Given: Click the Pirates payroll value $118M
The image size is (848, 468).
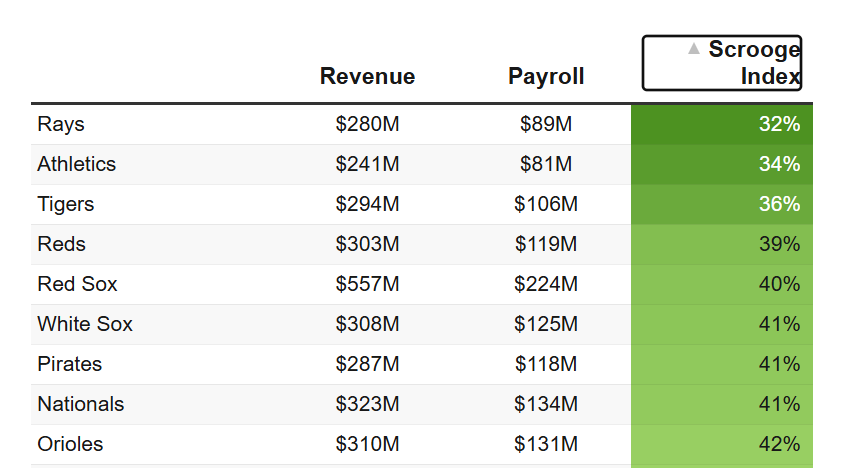Looking at the screenshot, I should pos(546,365).
